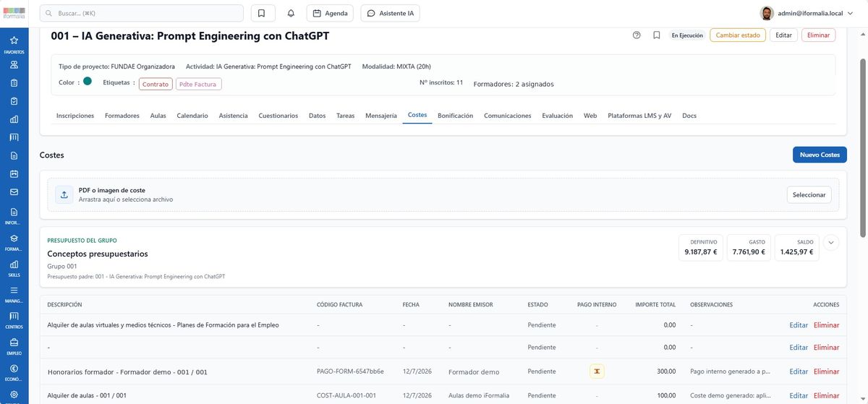The height and width of the screenshot is (404, 868).
Task: Open the sidebar calendar icon above the envelope
Action: (14, 174)
